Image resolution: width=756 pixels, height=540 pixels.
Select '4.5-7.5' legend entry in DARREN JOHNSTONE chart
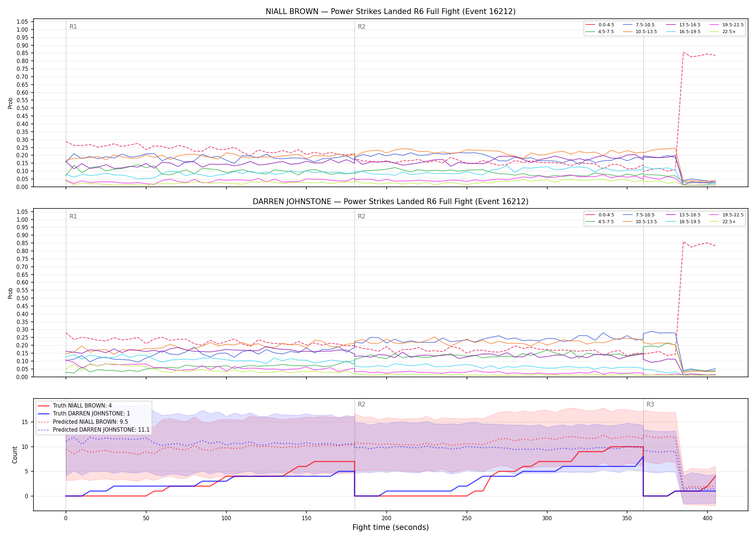(x=600, y=222)
